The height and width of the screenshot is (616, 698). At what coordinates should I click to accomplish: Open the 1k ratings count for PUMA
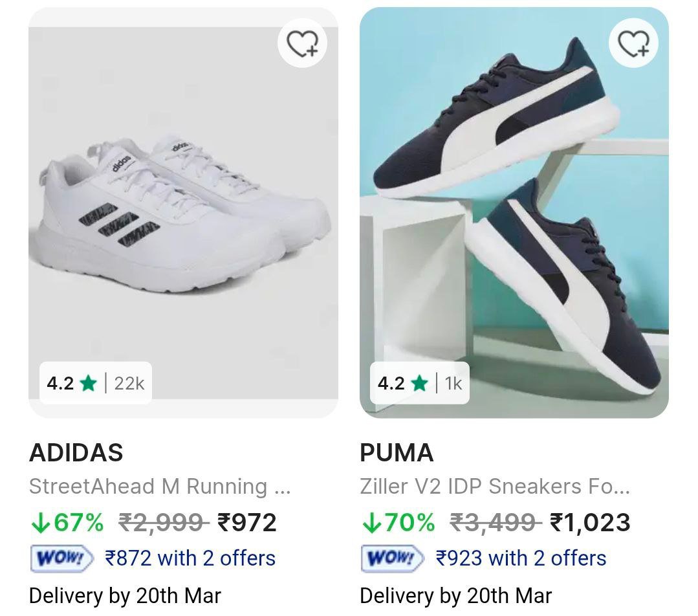pyautogui.click(x=453, y=384)
